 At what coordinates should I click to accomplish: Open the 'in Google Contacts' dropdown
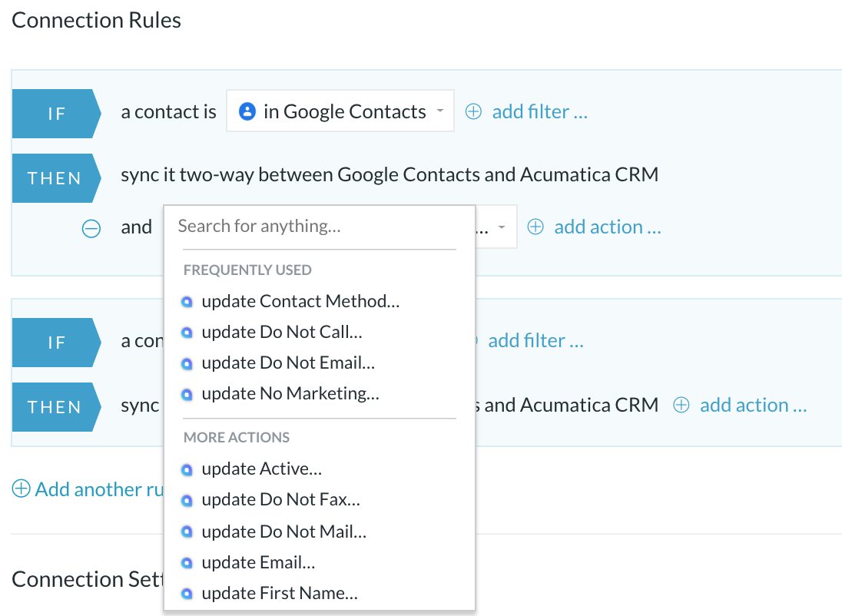click(x=340, y=111)
